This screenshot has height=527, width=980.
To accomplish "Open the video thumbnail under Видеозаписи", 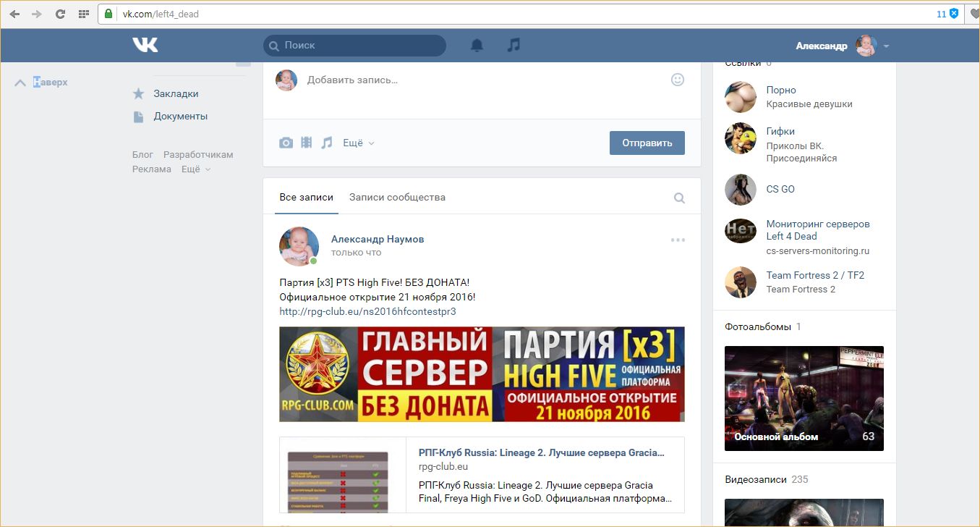I will [x=804, y=513].
